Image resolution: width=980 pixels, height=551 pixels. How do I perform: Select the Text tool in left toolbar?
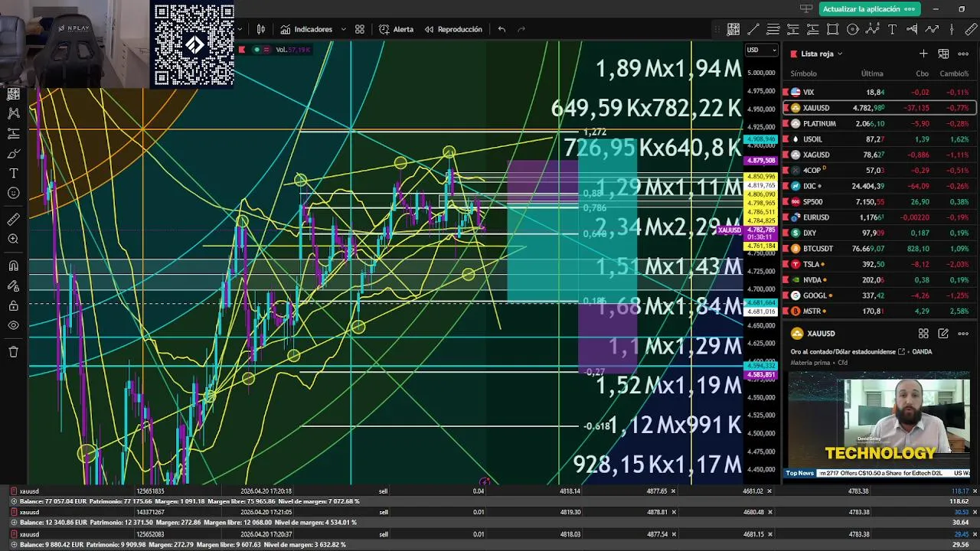(x=13, y=173)
